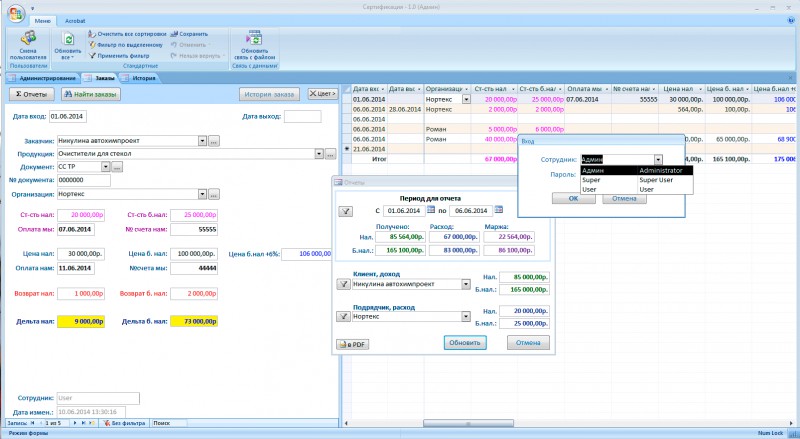
Task: Go to next record navigation arrow
Action: (x=75, y=423)
